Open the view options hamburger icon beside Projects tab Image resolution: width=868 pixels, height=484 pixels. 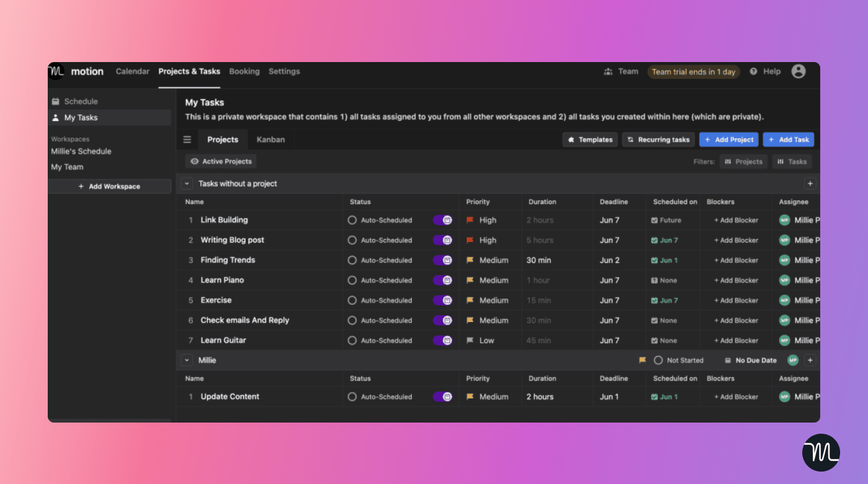coord(187,139)
